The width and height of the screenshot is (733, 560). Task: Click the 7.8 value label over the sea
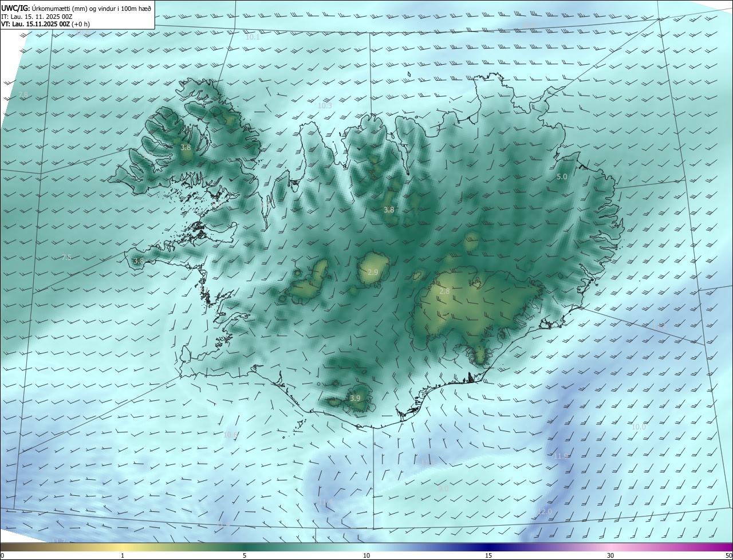pyautogui.click(x=23, y=94)
